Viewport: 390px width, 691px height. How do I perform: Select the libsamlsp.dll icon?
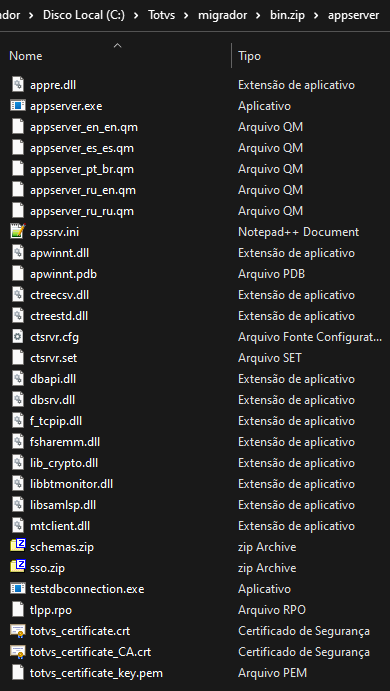18,505
